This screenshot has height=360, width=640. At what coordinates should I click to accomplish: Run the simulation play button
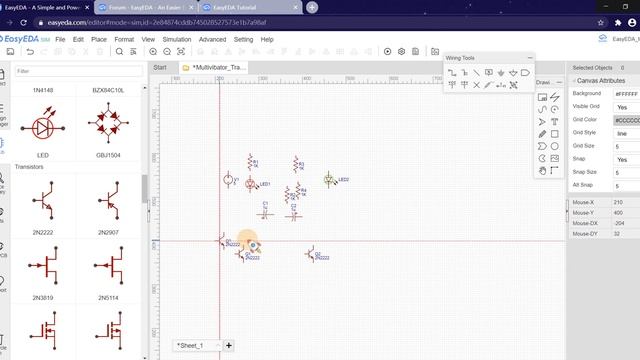click(387, 51)
